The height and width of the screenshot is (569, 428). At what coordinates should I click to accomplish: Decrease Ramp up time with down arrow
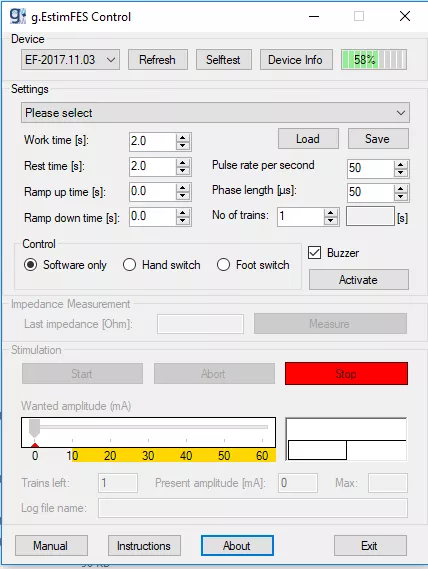[x=183, y=196]
